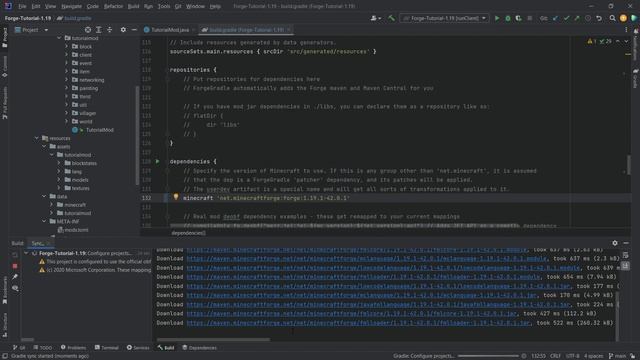Toggle view options eye icon in Build panel

tap(15, 288)
